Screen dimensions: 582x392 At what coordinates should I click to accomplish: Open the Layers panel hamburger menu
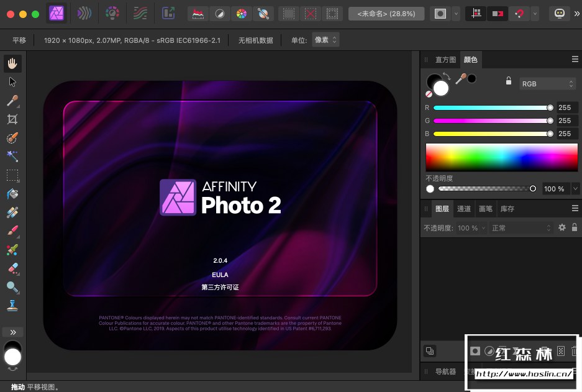pos(575,209)
